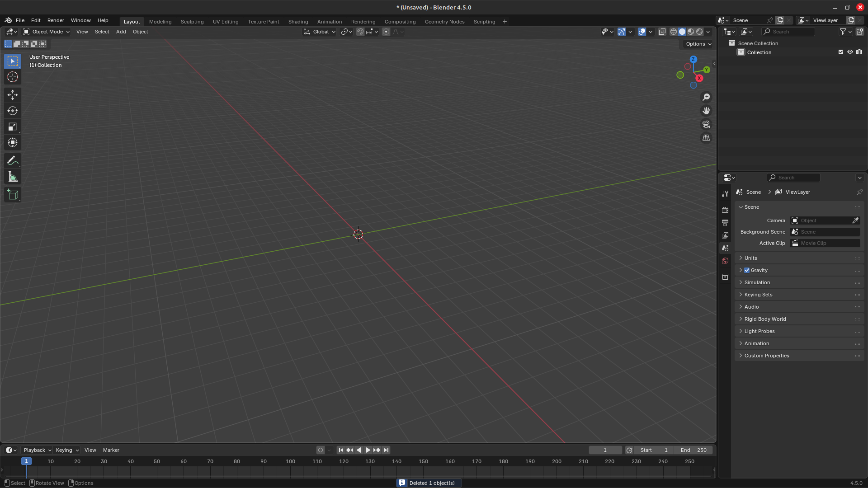Viewport: 868px width, 488px height.
Task: Toggle the Gravity checkbox
Action: [747, 270]
